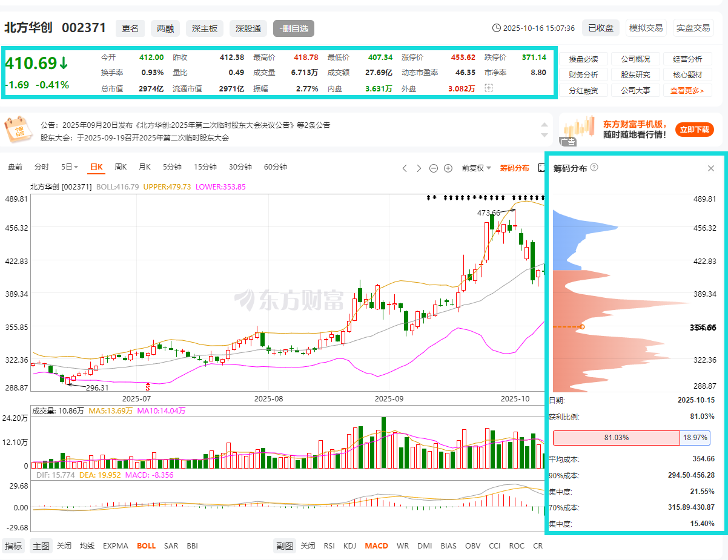Select the KDJ sub-chart indicator
728x560 pixels.
point(350,545)
